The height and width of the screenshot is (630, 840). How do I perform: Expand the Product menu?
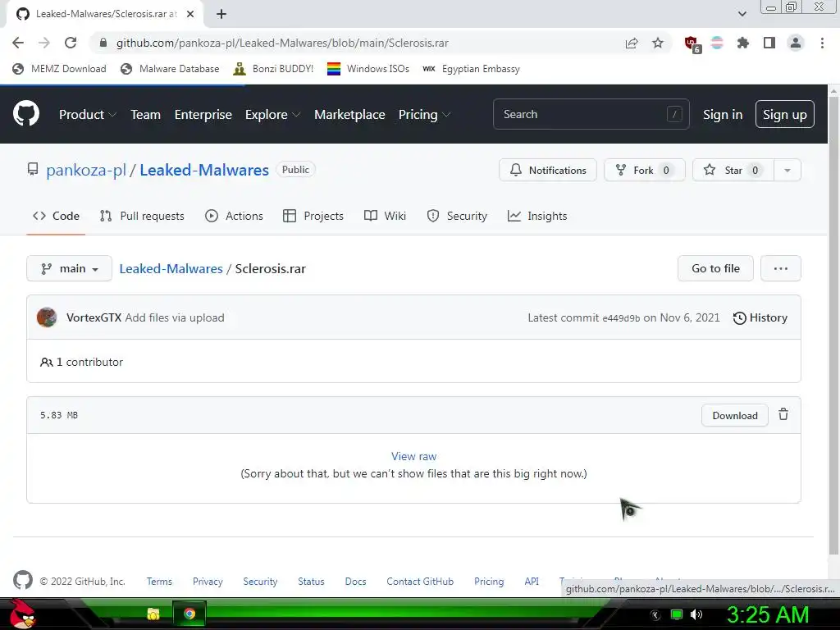tap(87, 115)
